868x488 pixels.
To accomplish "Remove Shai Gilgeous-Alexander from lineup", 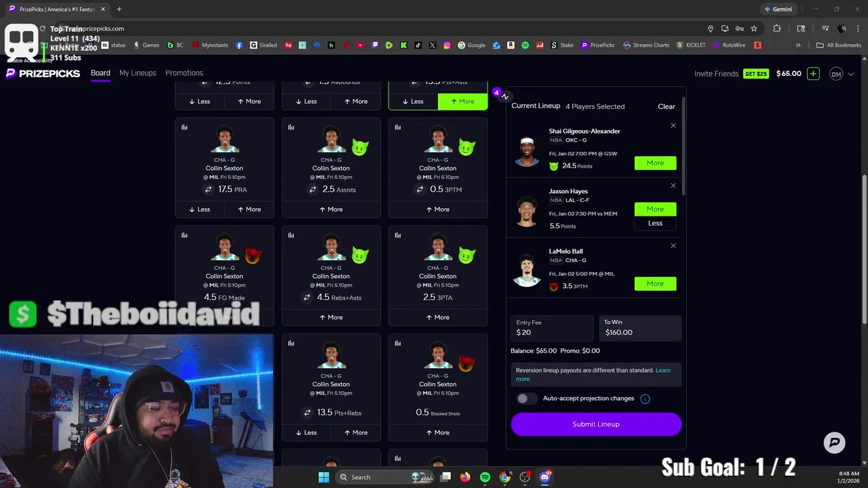I will point(673,125).
